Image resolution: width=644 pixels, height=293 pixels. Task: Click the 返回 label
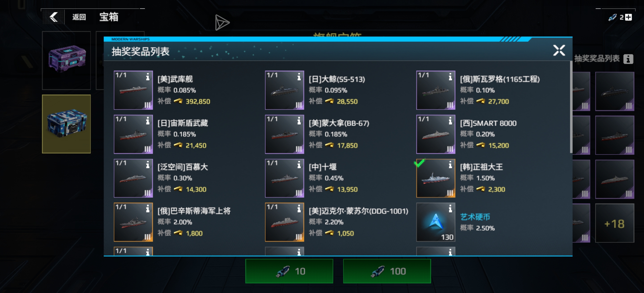79,17
